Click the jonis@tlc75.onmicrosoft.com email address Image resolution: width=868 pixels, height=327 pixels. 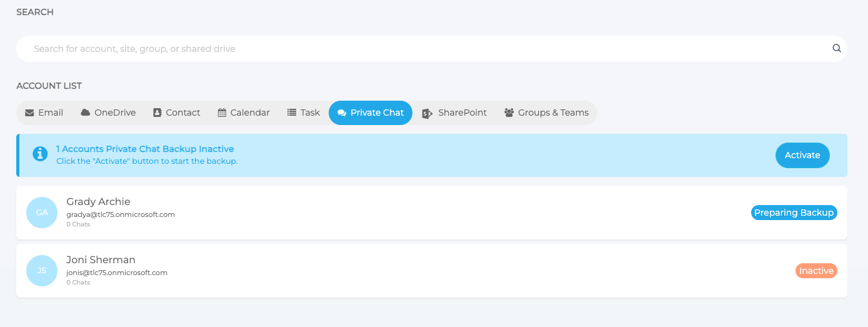(x=117, y=273)
